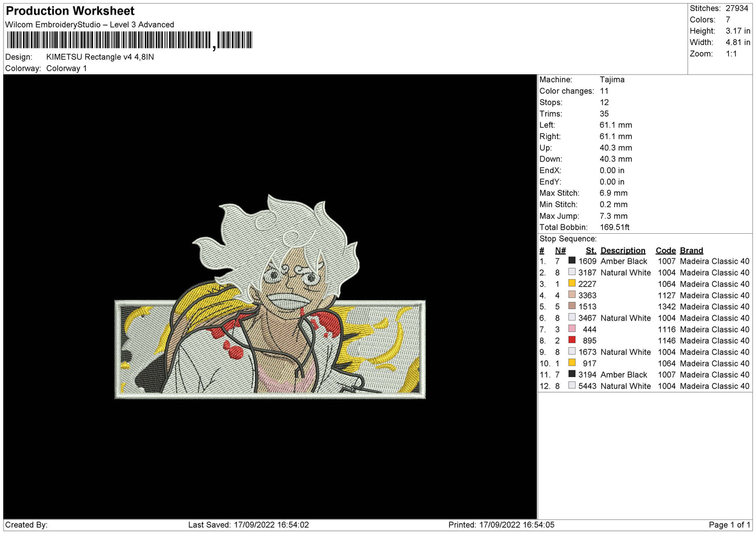The height and width of the screenshot is (534, 756).
Task: Click the Stitches count 27934
Action: [x=737, y=8]
